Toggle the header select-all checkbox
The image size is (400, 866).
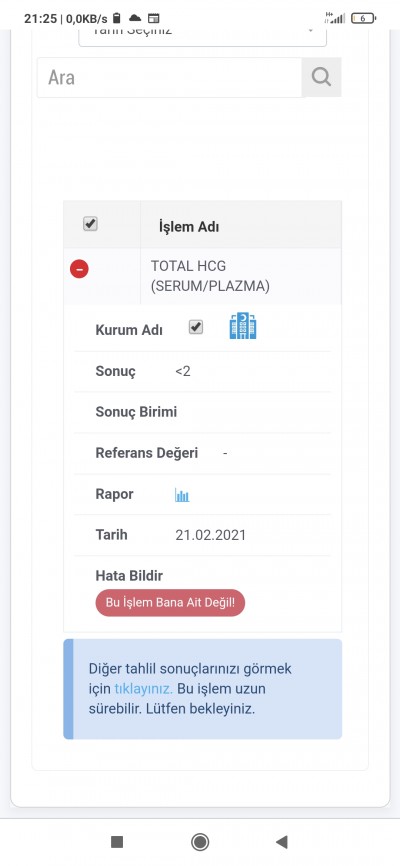(90, 224)
